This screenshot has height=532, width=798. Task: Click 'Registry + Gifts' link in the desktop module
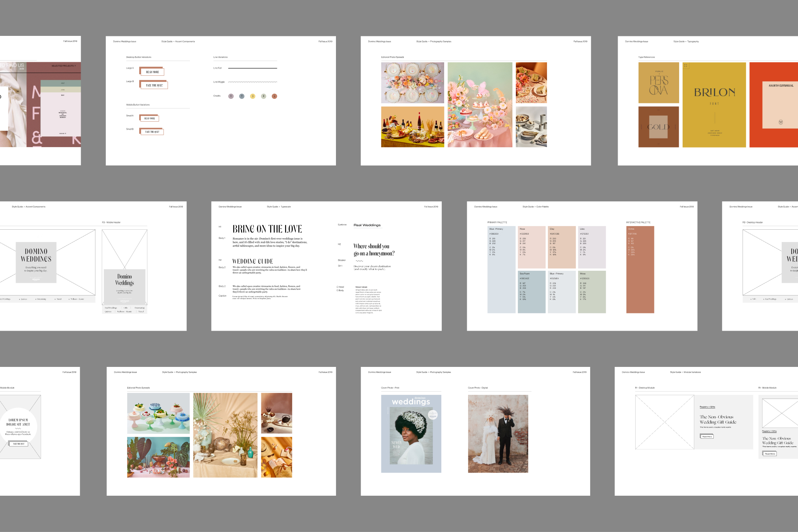pos(707,407)
